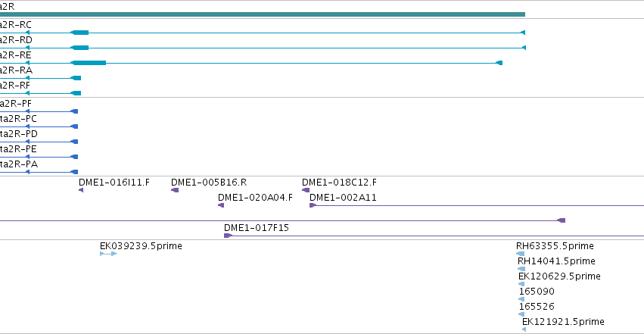Click the purple arrow glyph under DME1-020A04.F
The height and width of the screenshot is (334, 644).
point(221,205)
